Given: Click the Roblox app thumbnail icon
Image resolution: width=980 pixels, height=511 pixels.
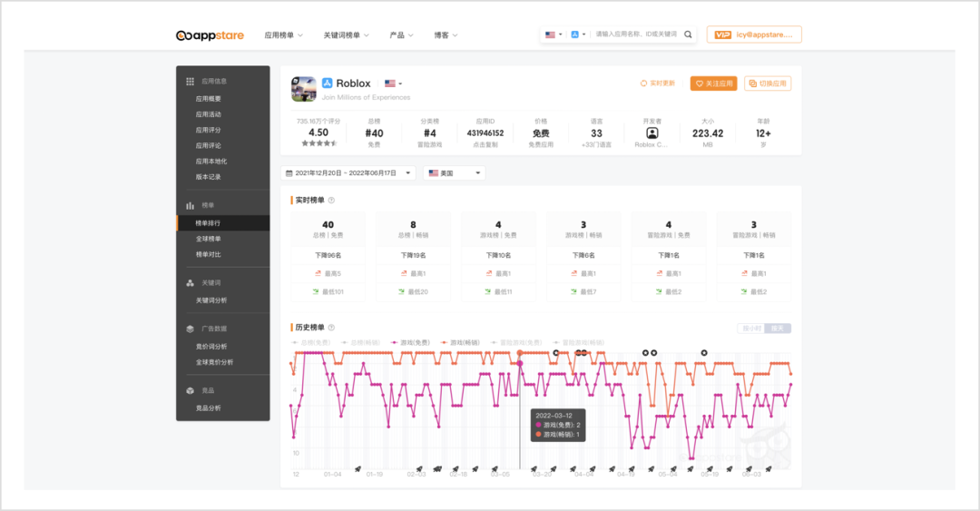Looking at the screenshot, I should [x=303, y=89].
